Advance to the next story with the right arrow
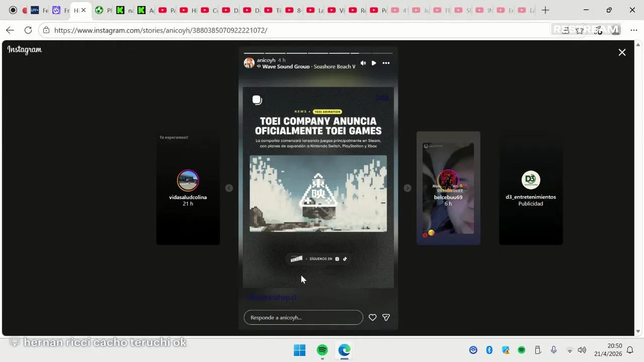644x362 pixels. point(408,188)
